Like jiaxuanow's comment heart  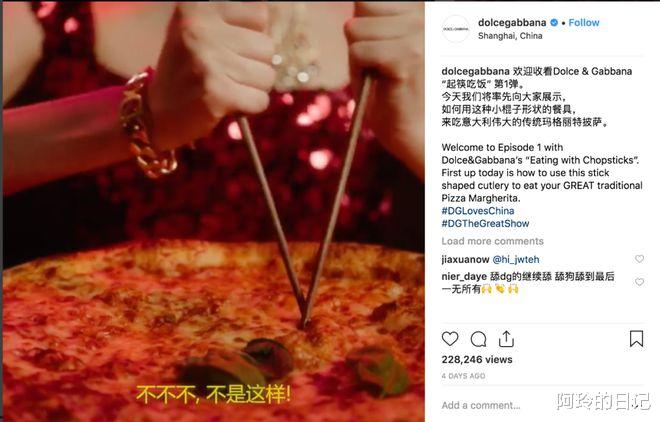(x=639, y=259)
